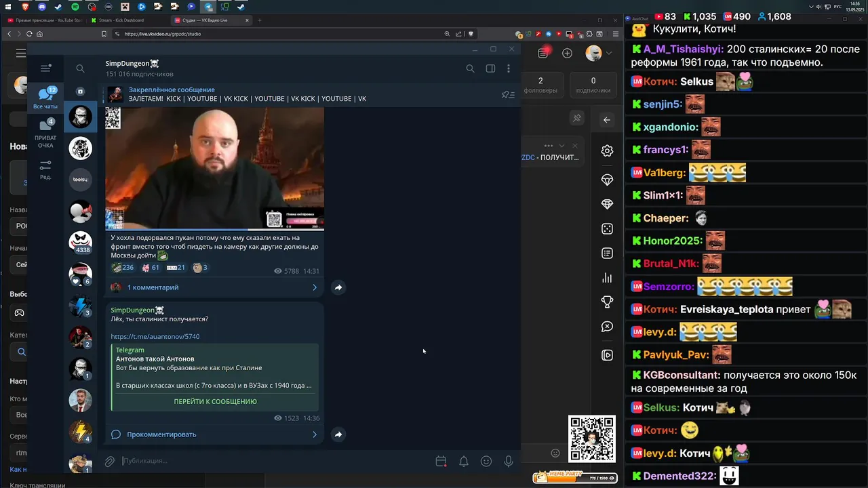Image resolution: width=868 pixels, height=488 pixels.
Task: Open Spotify from the taskbar
Action: (x=75, y=6)
